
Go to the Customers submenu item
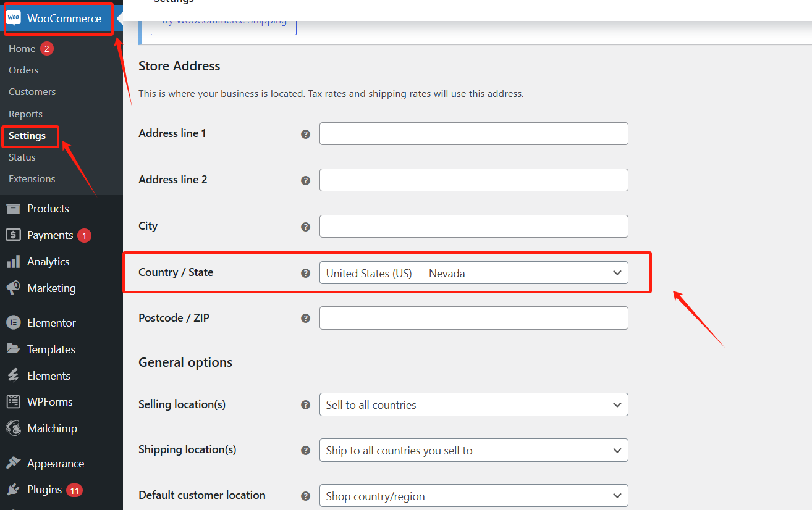click(x=32, y=92)
